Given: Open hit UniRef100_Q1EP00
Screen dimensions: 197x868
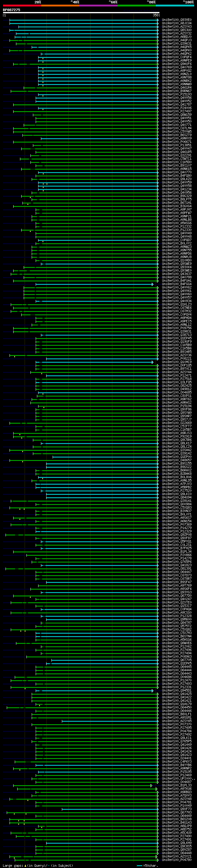Looking at the screenshot, I should click(177, 457).
